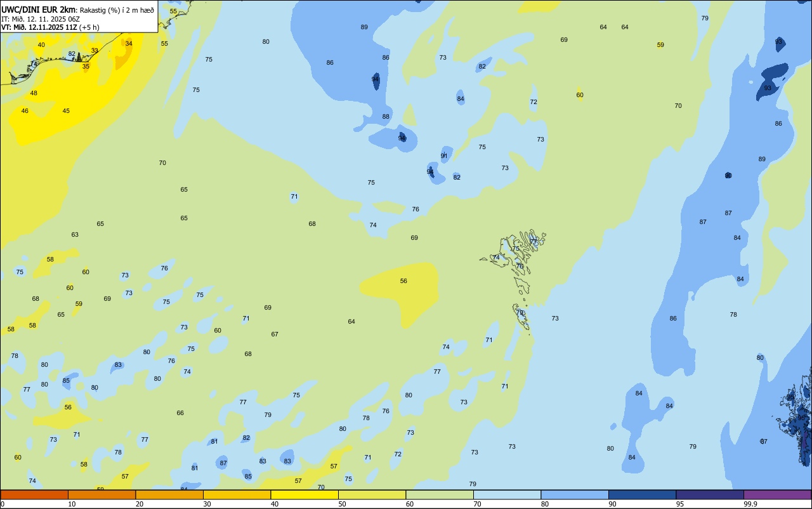Viewport: 812px width, 509px height.
Task: Click the southern Faroe island labelled 79
Action: (521, 317)
